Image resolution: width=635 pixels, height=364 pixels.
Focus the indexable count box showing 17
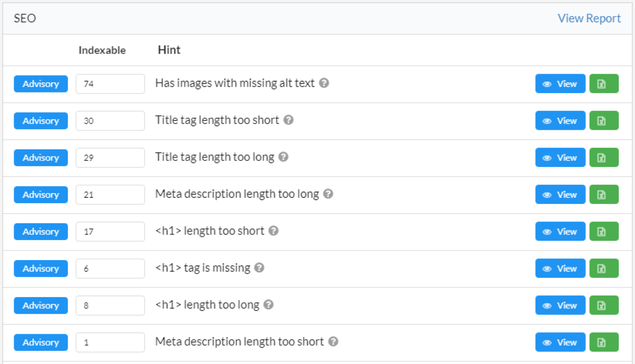[110, 231]
